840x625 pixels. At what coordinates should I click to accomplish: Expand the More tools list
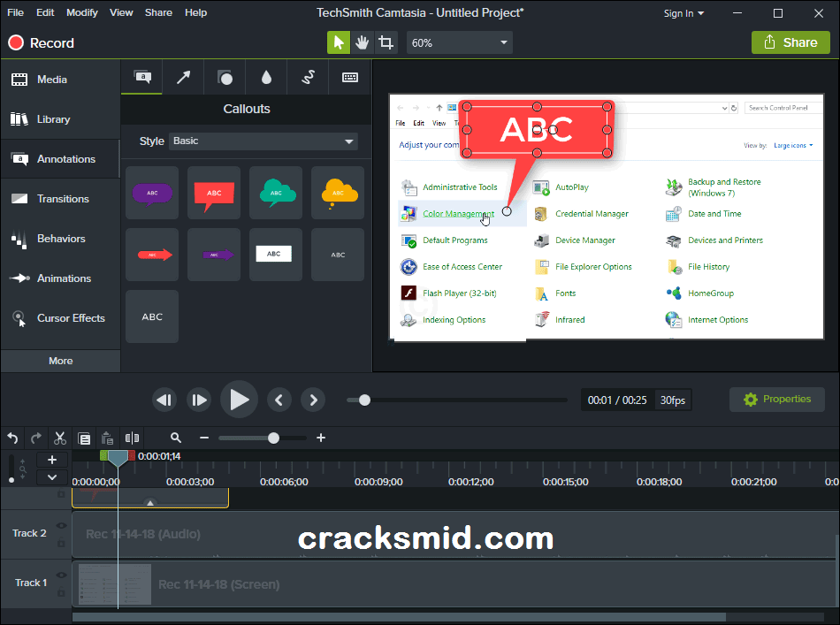(x=60, y=361)
